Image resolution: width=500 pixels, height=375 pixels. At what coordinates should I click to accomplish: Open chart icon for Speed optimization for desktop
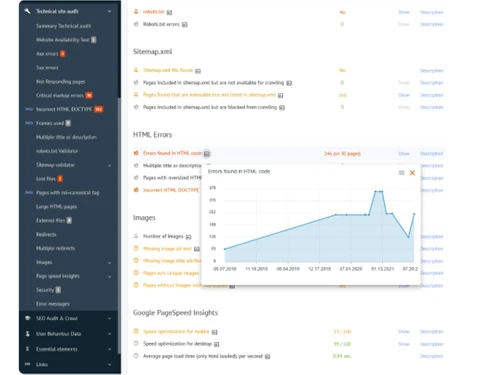click(217, 344)
